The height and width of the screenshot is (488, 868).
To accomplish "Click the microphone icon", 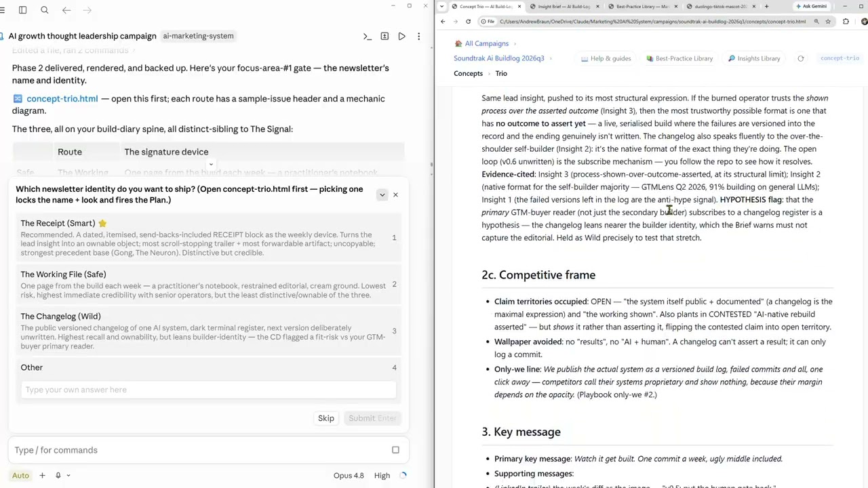I will (x=58, y=475).
